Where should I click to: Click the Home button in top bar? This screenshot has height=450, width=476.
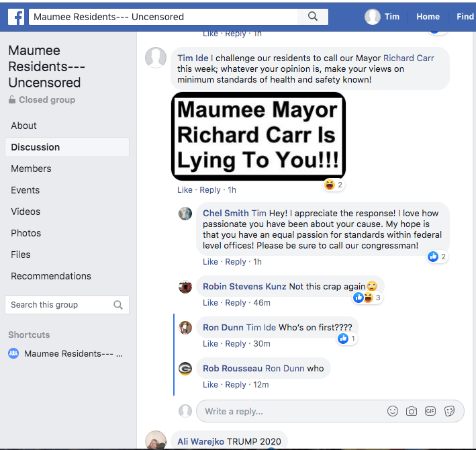coord(428,17)
